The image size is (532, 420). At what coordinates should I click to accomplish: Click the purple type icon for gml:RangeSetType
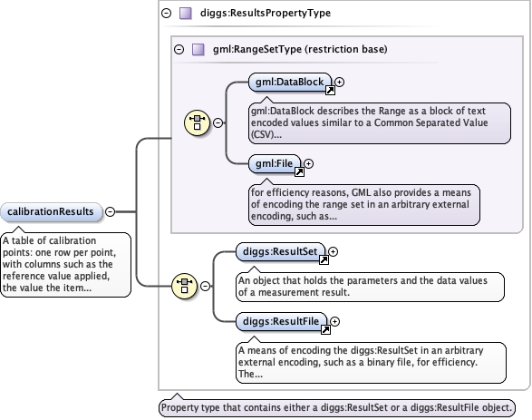click(x=198, y=50)
